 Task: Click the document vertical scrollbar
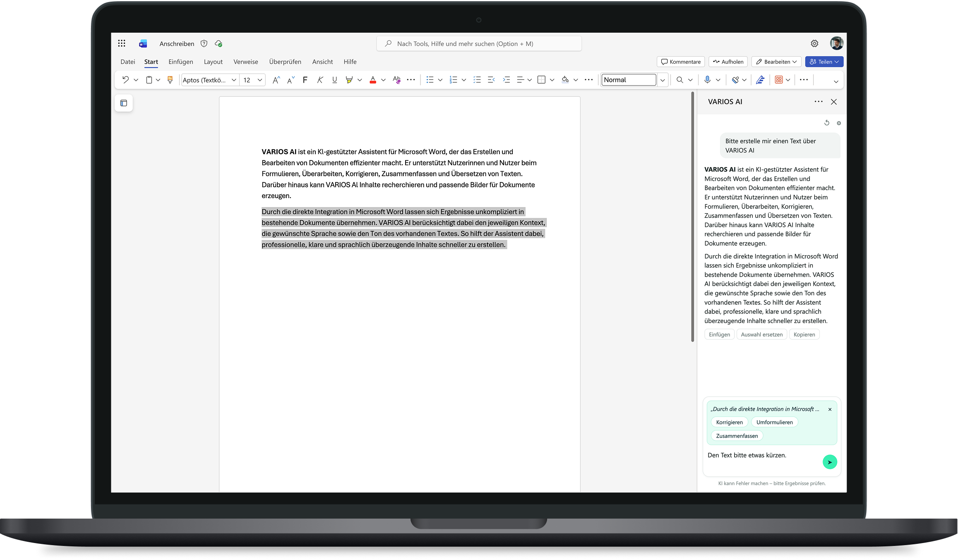[x=692, y=217]
